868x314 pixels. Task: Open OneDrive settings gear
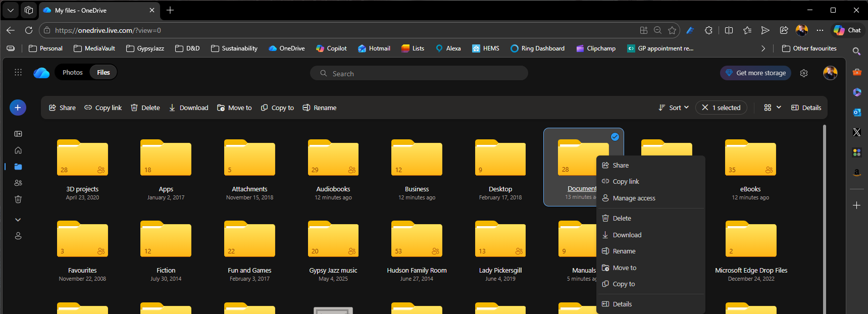(x=804, y=73)
